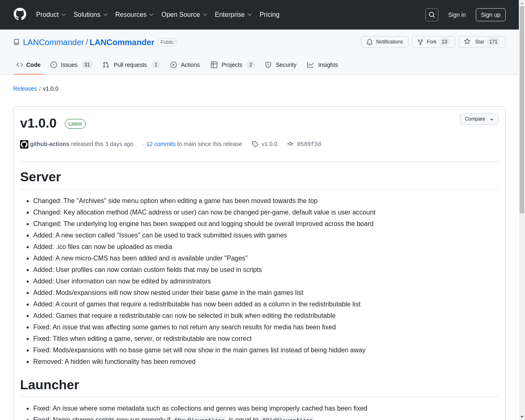525x420 pixels.
Task: Go to the Releases breadcrumb link
Action: click(x=25, y=89)
